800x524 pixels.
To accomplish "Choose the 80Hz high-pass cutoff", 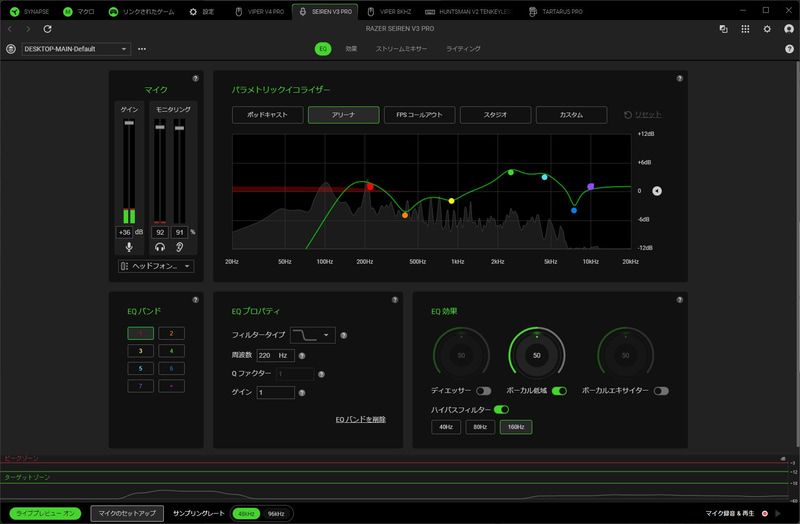I will (x=480, y=427).
